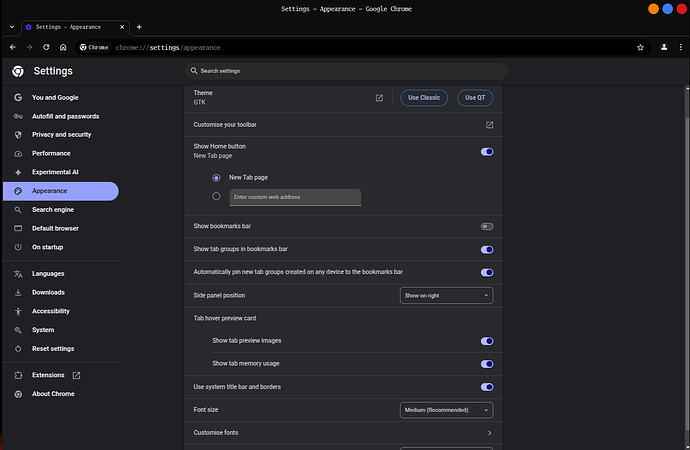This screenshot has width=690, height=450.
Task: Add a new tab with the plus button
Action: pos(139,27)
